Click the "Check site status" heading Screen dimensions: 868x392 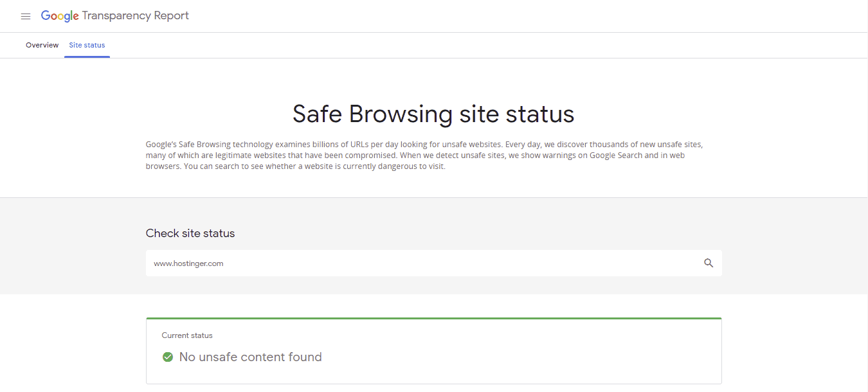[x=190, y=233]
